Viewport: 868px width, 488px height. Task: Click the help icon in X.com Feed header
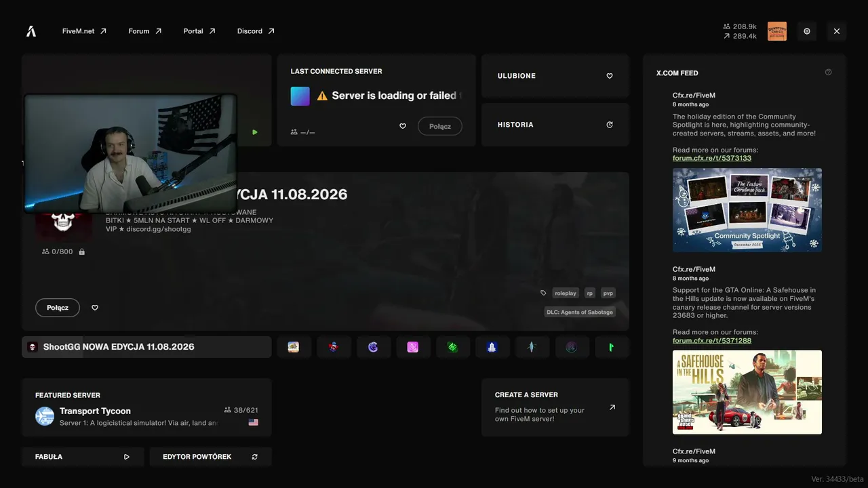point(828,73)
